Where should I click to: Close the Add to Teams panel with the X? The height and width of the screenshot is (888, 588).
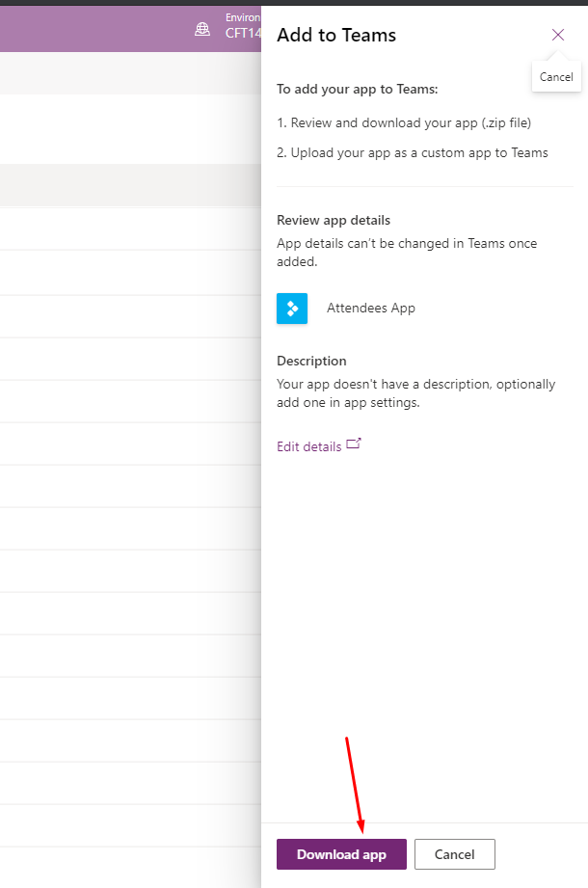click(558, 35)
